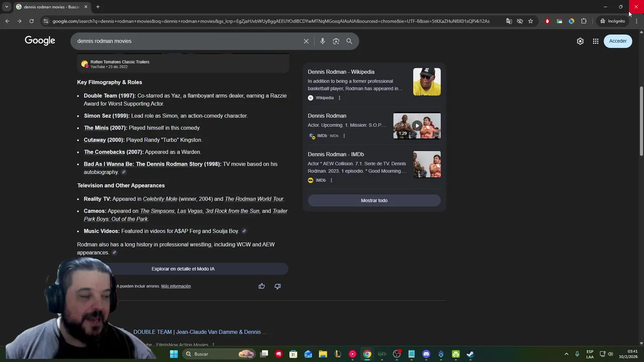This screenshot has height=362, width=644.
Task: Open the red stop-hand ad blocker extension
Action: click(547, 21)
